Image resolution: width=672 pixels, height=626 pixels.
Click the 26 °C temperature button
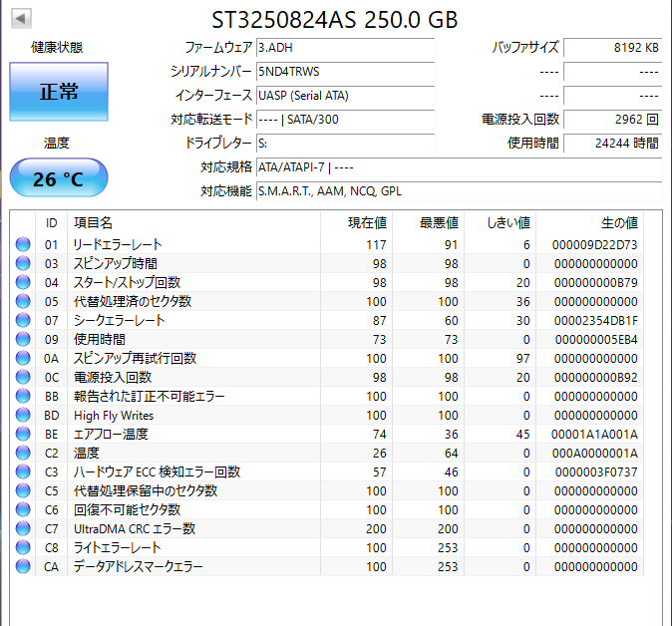click(x=59, y=177)
